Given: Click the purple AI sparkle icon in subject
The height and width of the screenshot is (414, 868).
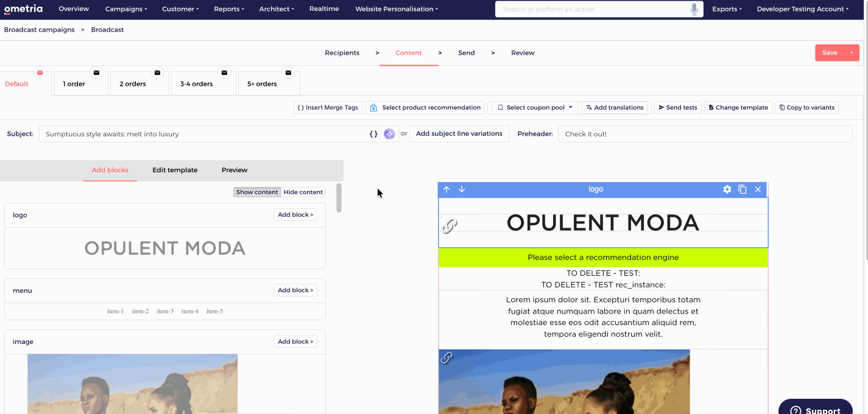Looking at the screenshot, I should click(x=389, y=134).
